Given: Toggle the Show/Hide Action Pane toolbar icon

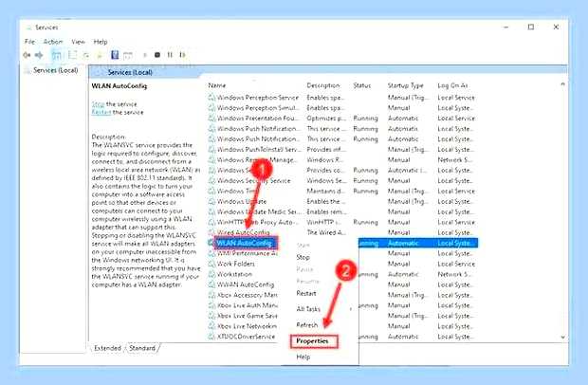Looking at the screenshot, I should coord(128,56).
